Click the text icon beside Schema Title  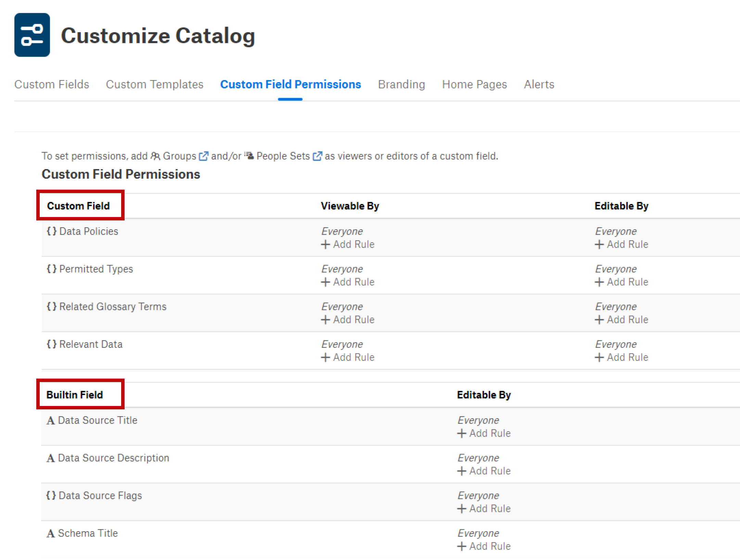51,533
